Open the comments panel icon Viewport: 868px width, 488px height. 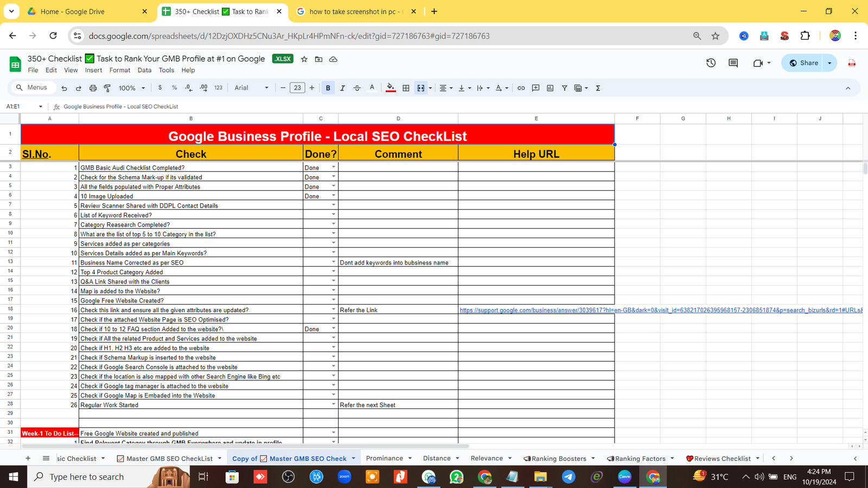coord(733,63)
